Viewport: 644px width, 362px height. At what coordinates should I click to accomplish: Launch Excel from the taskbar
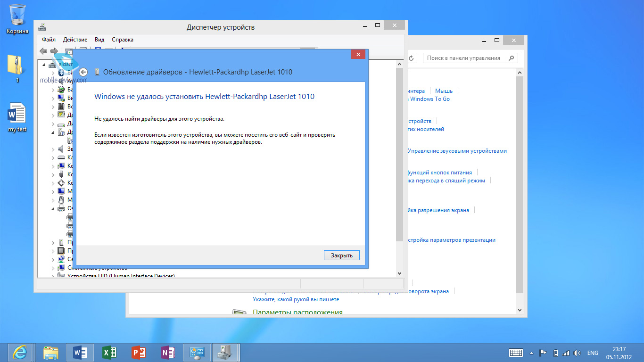pyautogui.click(x=109, y=353)
